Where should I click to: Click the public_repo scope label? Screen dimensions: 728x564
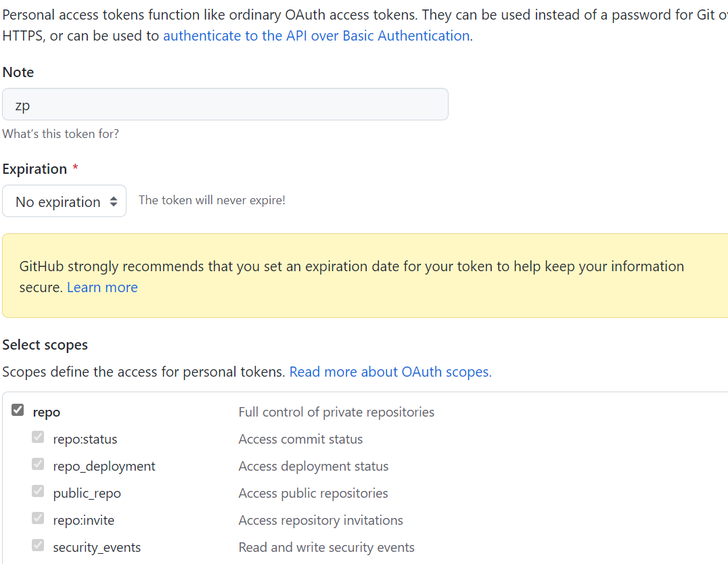click(x=87, y=494)
